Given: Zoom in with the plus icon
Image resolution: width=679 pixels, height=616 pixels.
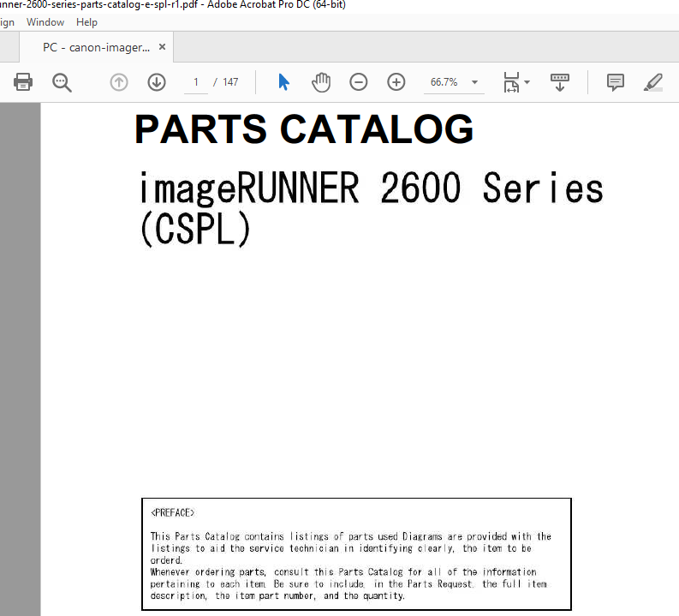Looking at the screenshot, I should click(396, 82).
